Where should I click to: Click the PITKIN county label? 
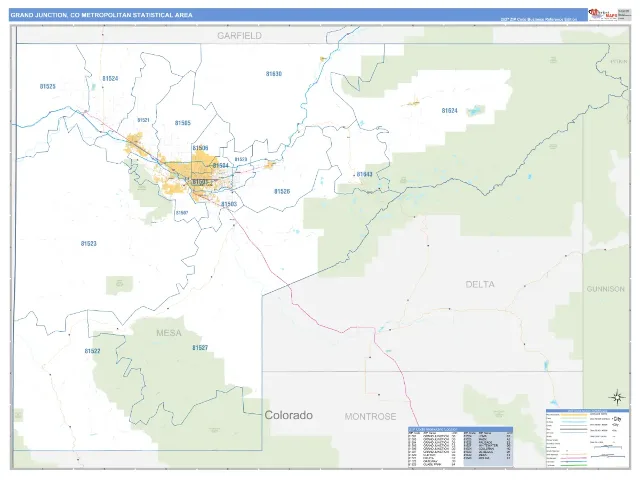(619, 62)
